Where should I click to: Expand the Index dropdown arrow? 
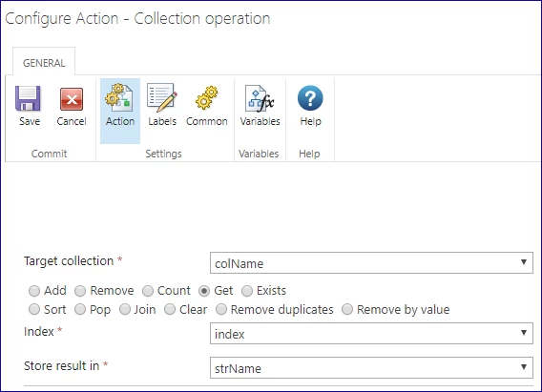524,333
